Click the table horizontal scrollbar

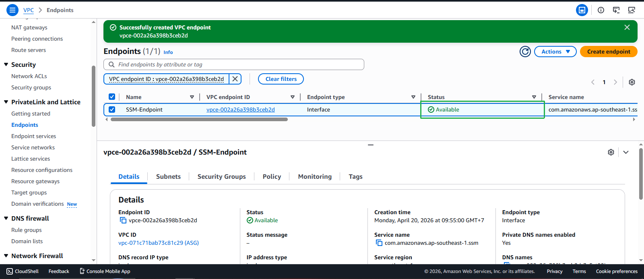coord(199,119)
